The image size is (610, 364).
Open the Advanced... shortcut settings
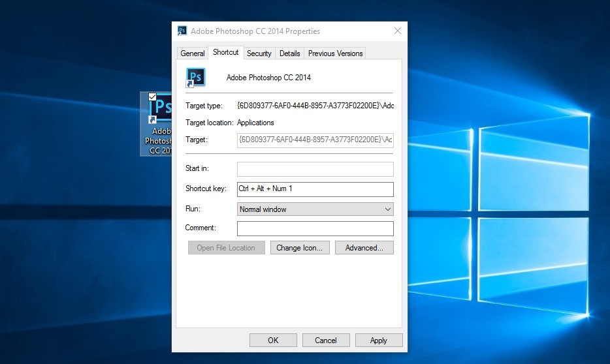pos(364,248)
